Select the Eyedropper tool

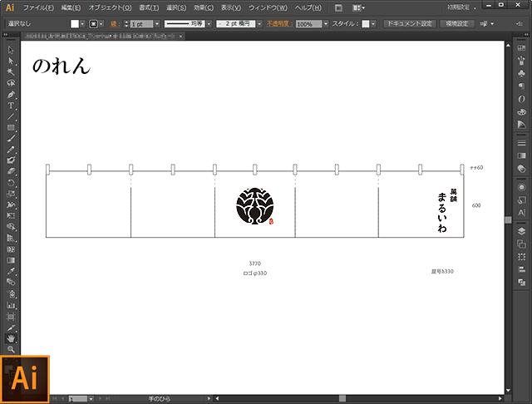click(x=11, y=271)
